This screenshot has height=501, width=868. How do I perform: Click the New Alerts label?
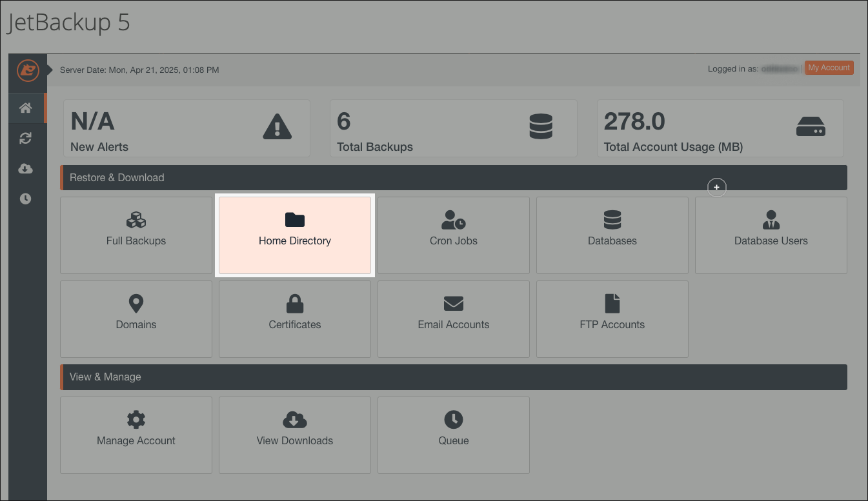tap(99, 147)
